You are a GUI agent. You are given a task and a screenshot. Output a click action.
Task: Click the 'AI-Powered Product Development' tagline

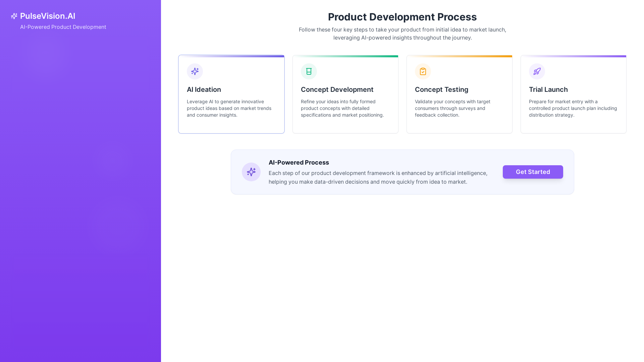[x=63, y=27]
